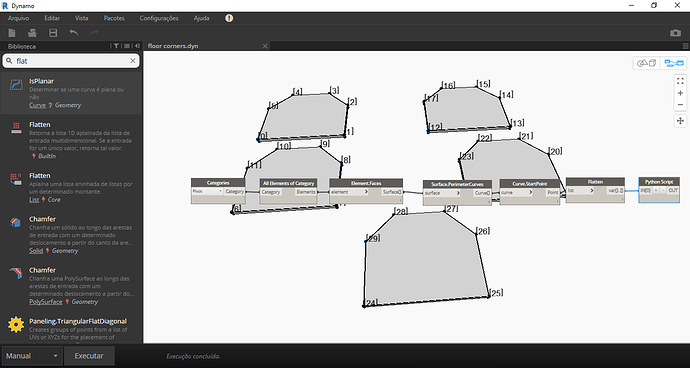Viewport: 690px width, 368px height.
Task: Click the zoom in plus control
Action: 680,93
